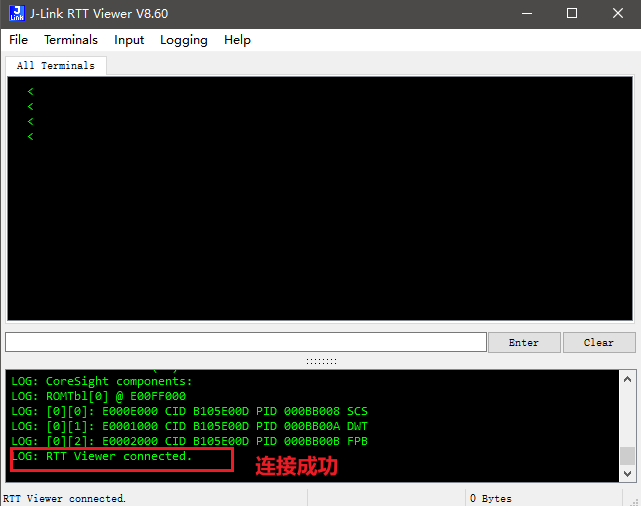
Task: Click the resize grip in status bar corner
Action: click(635, 502)
